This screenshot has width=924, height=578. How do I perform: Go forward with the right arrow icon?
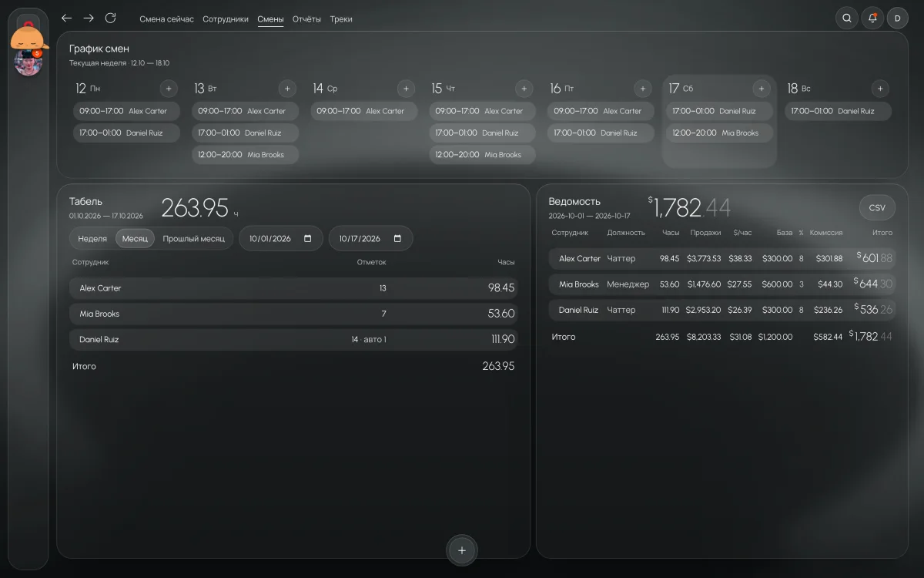click(89, 18)
